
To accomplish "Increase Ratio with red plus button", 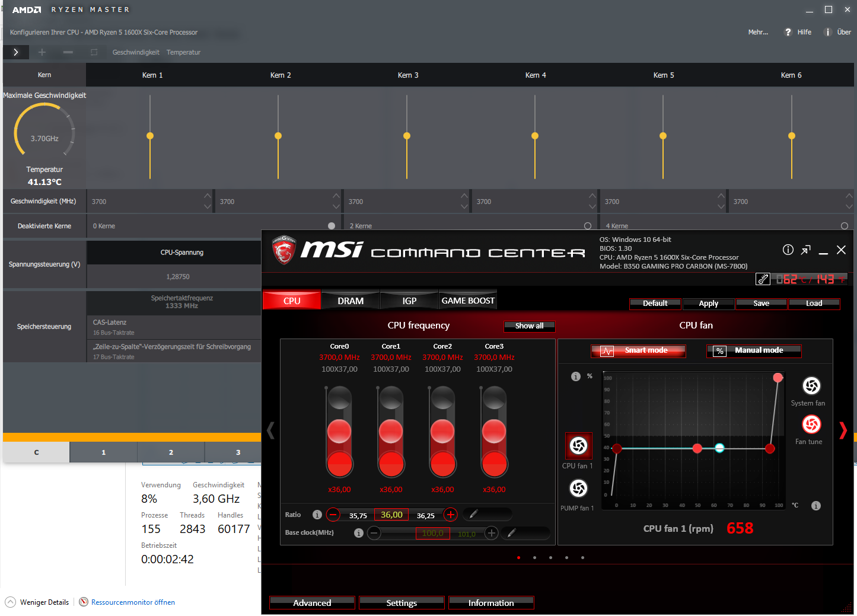I will coord(451,515).
